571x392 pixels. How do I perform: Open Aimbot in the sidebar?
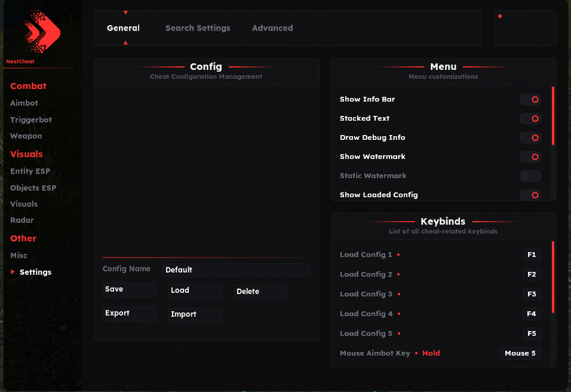(24, 103)
